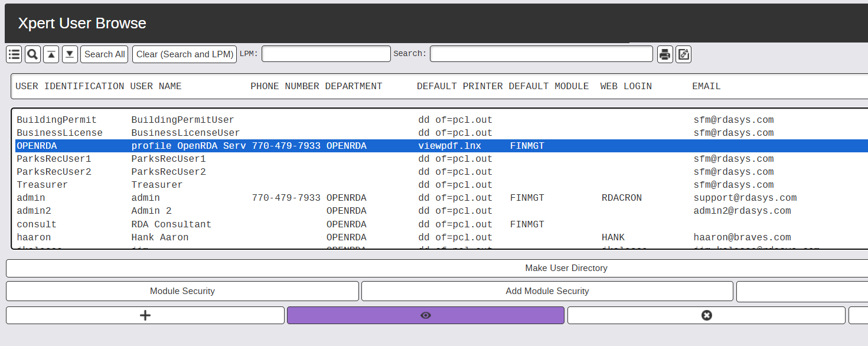Screen dimensions: 868x346
Task: Click the EMAIL column header
Action: (707, 86)
